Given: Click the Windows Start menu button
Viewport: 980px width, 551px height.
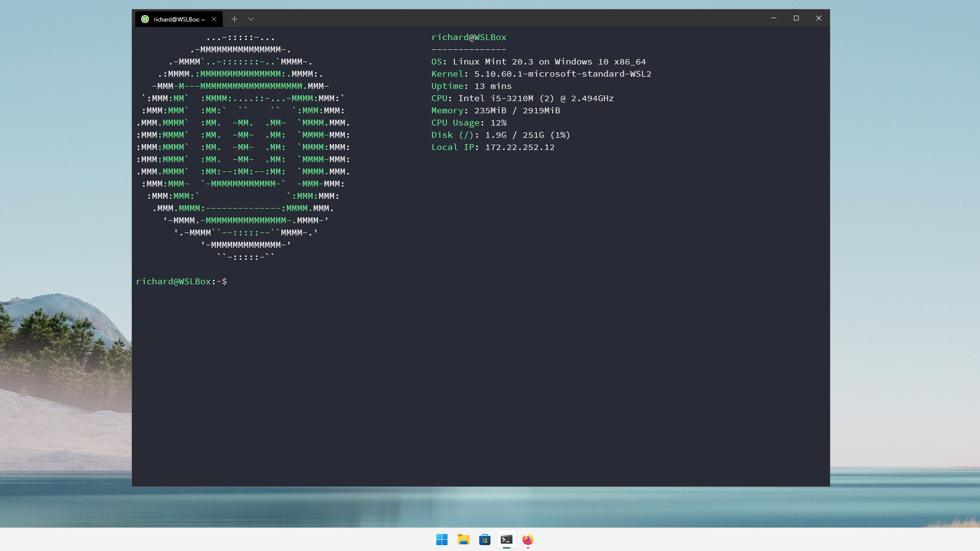Looking at the screenshot, I should (442, 540).
